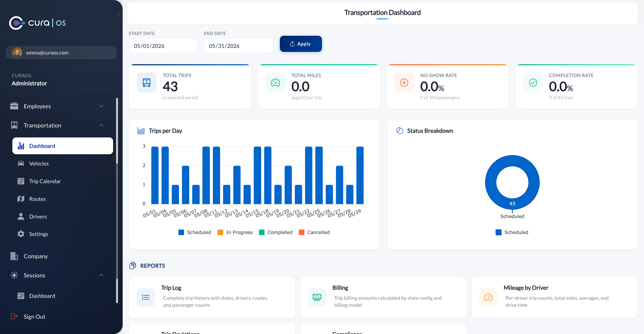Collapse the sidebar with the arrow
Image resolution: width=644 pixels, height=334 pixels.
tap(119, 15)
